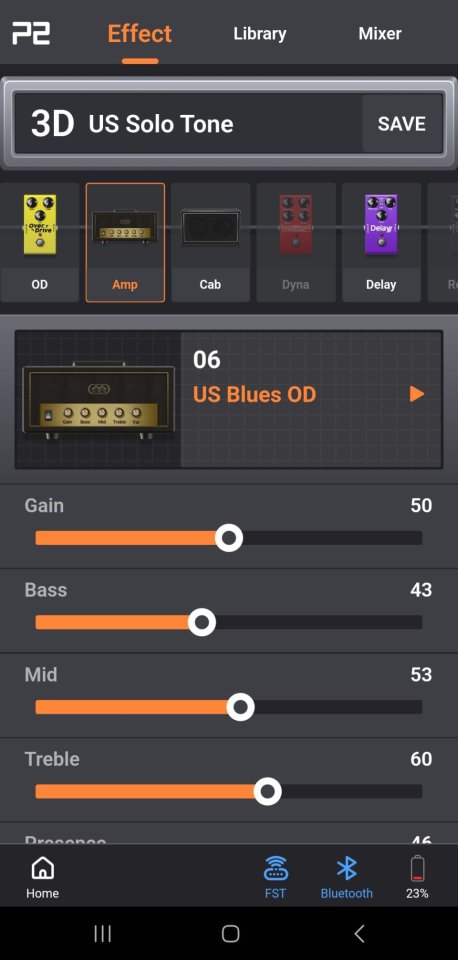Tap the Bluetooth status icon
The width and height of the screenshot is (458, 960).
click(347, 868)
